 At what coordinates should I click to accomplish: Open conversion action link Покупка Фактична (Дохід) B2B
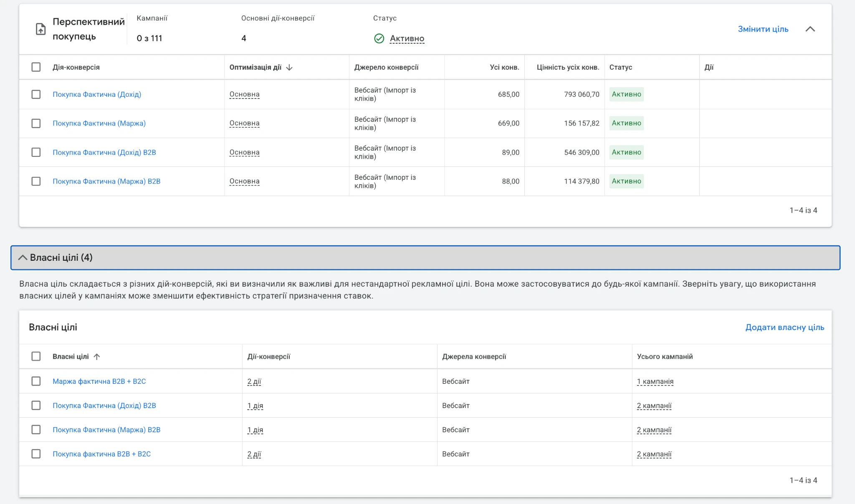tap(104, 152)
